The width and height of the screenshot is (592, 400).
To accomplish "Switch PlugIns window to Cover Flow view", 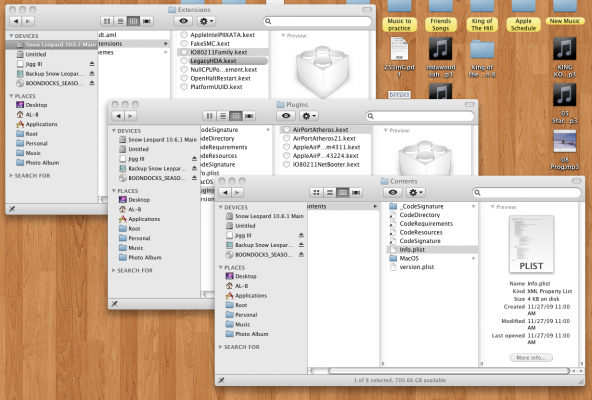I will (x=249, y=116).
